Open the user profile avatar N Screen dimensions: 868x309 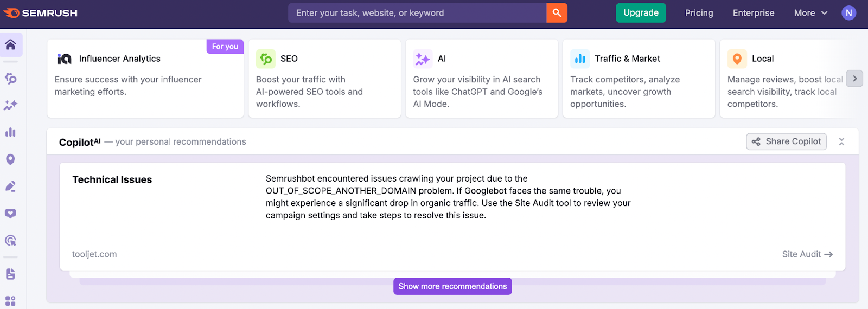tap(848, 13)
